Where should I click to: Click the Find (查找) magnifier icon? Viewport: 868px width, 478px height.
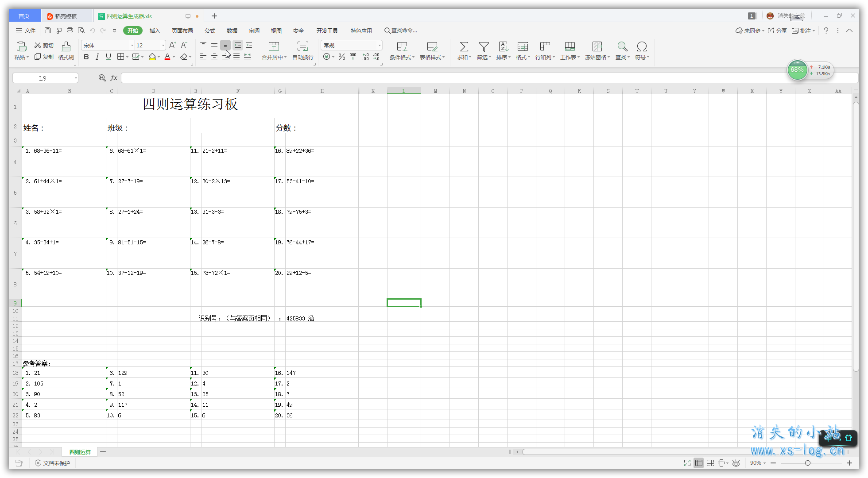[622, 46]
